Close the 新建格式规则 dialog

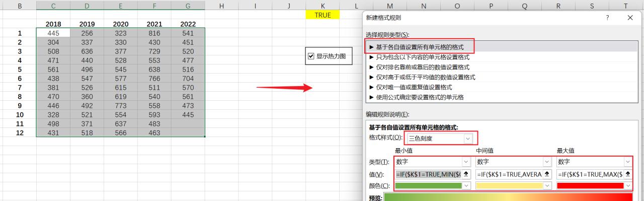point(630,18)
